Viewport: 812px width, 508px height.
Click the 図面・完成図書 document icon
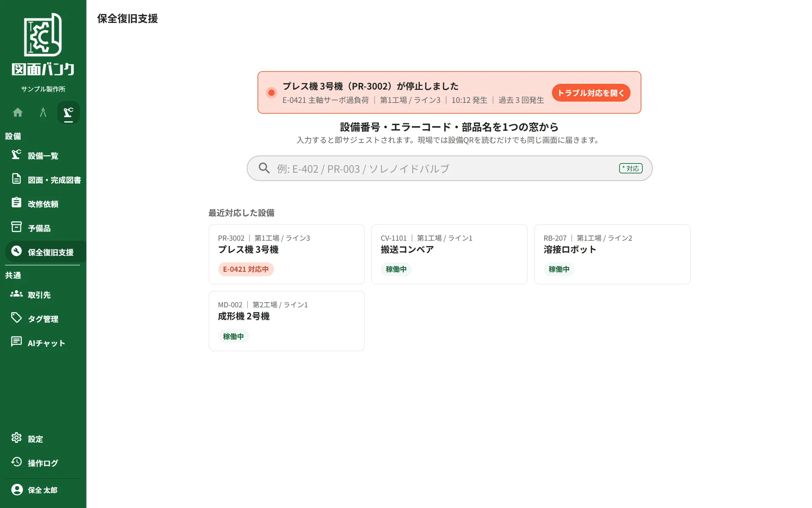[x=16, y=179]
